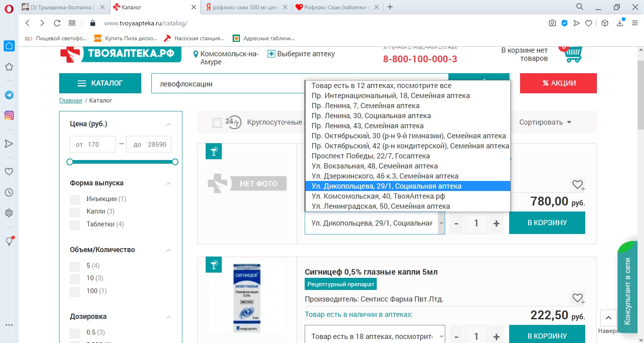Screen dimensions: 644x343
Task: Add first product to favorites heart
Action: point(578,185)
